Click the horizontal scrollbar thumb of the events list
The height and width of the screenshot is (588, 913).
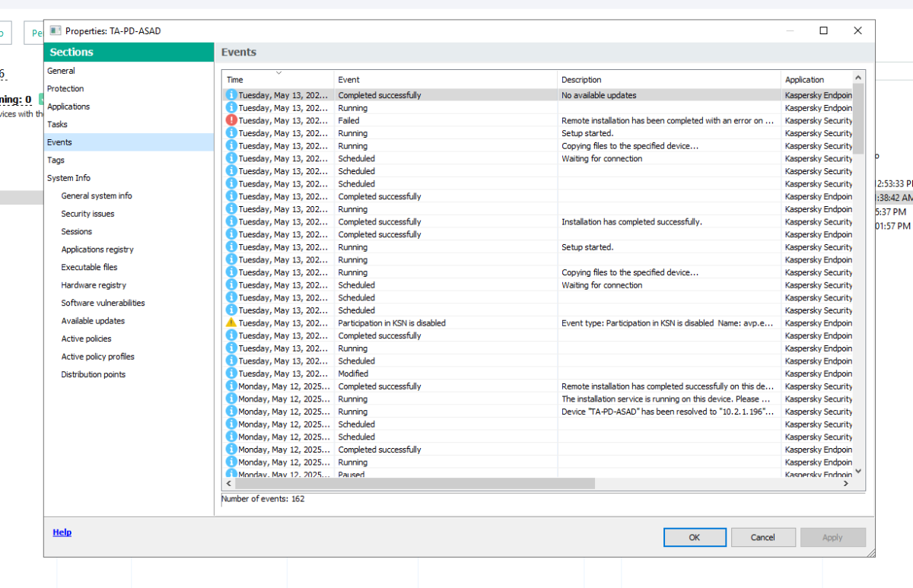pos(415,483)
